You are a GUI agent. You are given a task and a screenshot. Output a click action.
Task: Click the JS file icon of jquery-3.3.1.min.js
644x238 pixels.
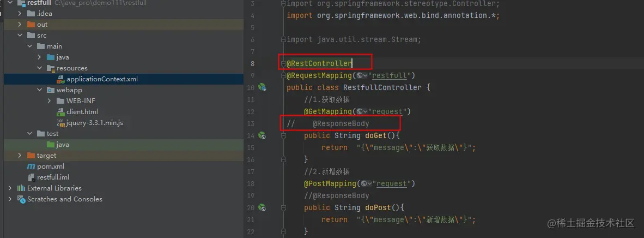[x=60, y=123]
